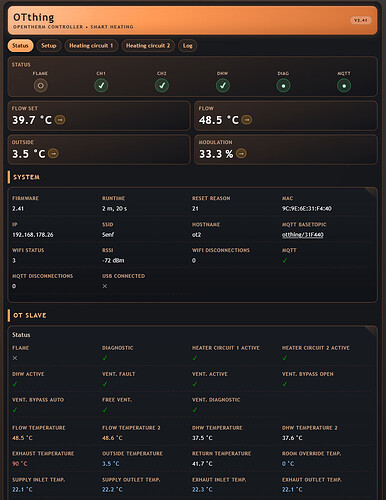Click the Vent. Diagnostic checkmark

click(x=195, y=410)
